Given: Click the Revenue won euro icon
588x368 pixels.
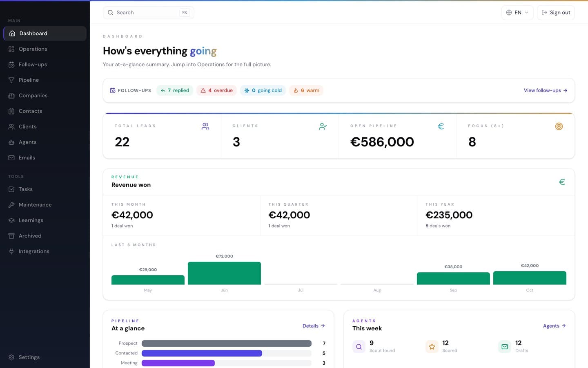Looking at the screenshot, I should [562, 182].
